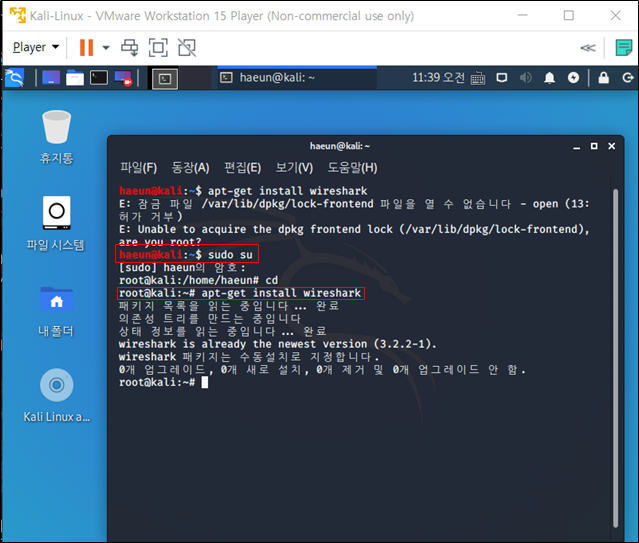Open the Kali applications menu
Image resolution: width=639 pixels, height=543 pixels.
coord(15,77)
